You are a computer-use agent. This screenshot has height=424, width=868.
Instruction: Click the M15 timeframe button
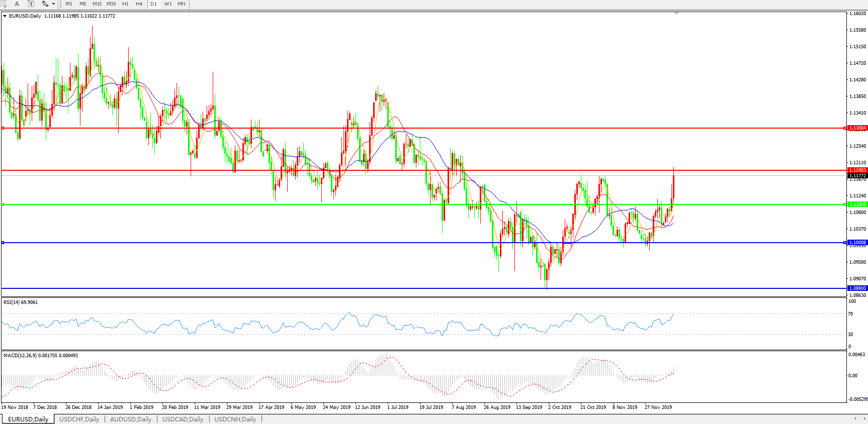point(97,4)
